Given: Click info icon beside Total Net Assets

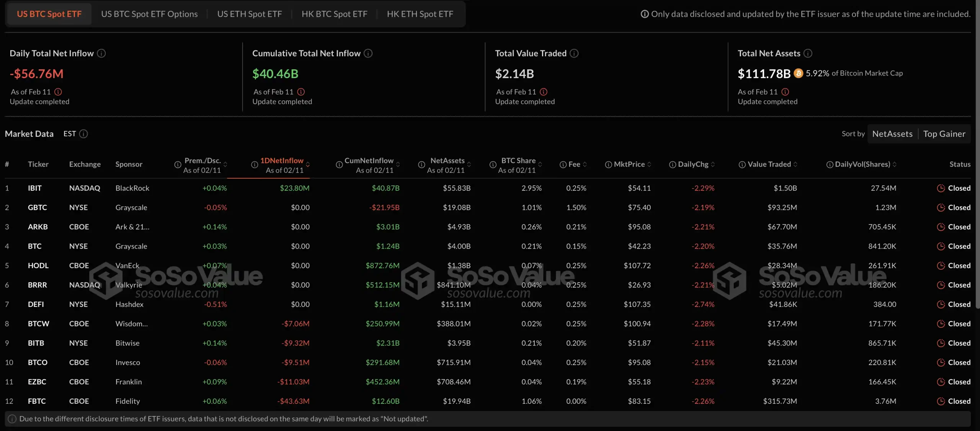Looking at the screenshot, I should click(x=808, y=53).
